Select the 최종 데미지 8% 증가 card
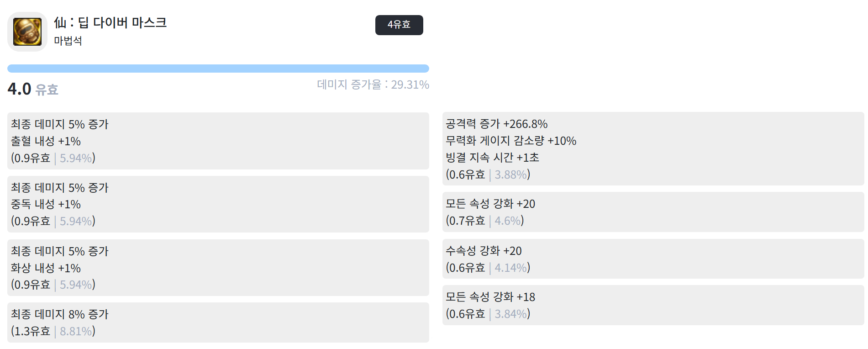868x349 pixels. coord(218,323)
